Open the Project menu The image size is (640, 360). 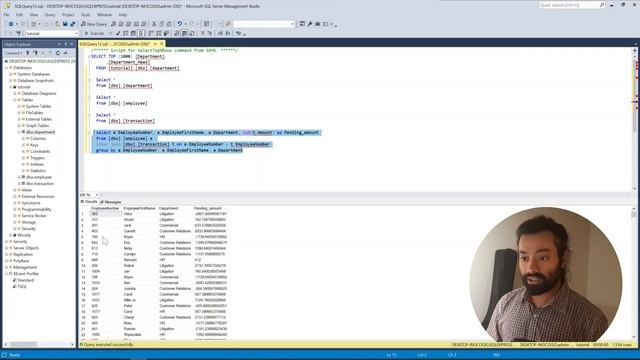click(x=68, y=15)
